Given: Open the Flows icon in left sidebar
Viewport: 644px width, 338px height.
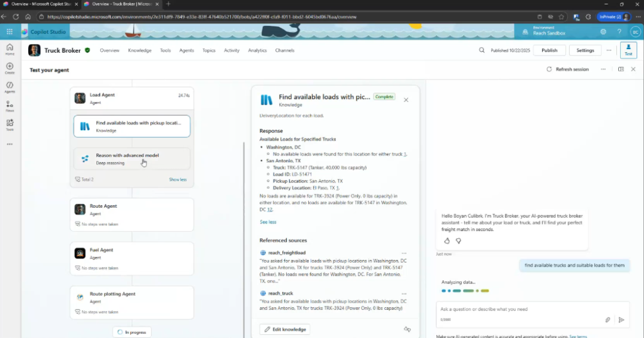Looking at the screenshot, I should [x=9, y=106].
